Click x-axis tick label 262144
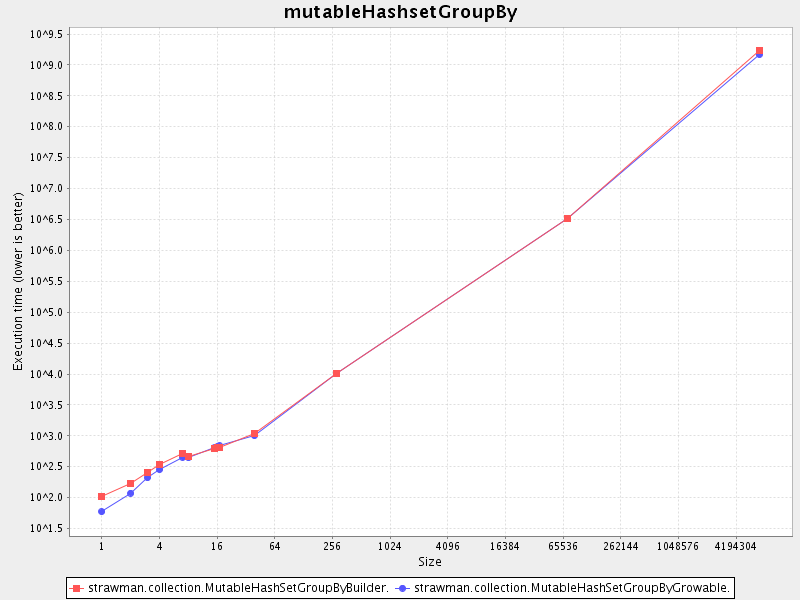This screenshot has height=600, width=800. [620, 546]
